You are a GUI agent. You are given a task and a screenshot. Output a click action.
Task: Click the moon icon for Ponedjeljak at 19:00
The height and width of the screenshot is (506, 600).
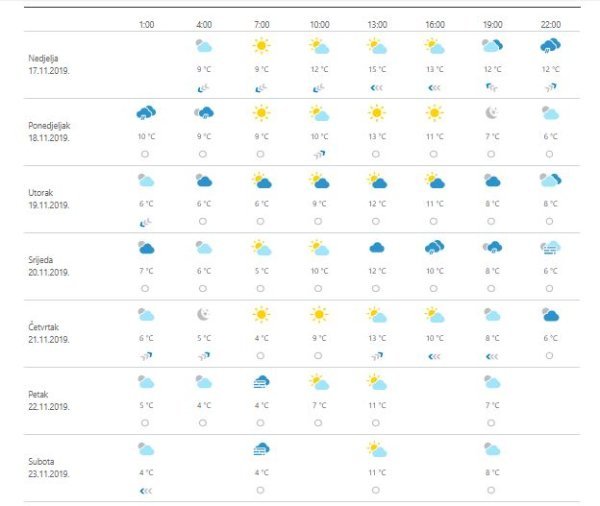pos(491,113)
